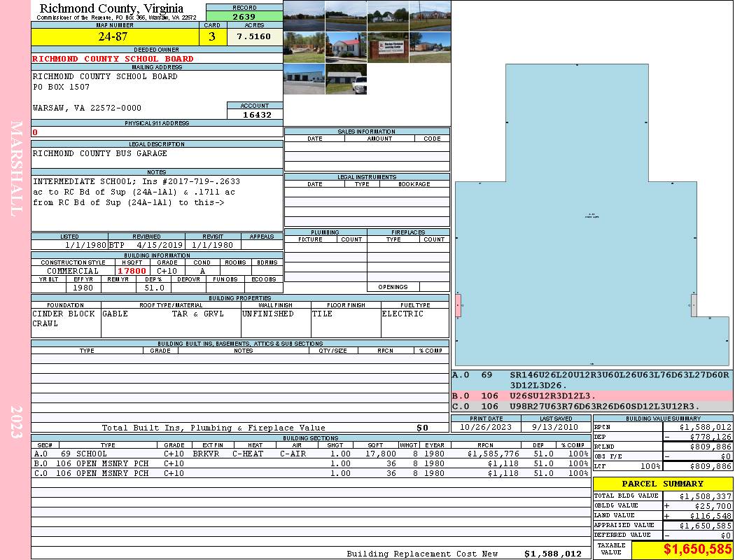
Task: Click the yellow PARCEL SUMMARY header
Action: (x=662, y=484)
